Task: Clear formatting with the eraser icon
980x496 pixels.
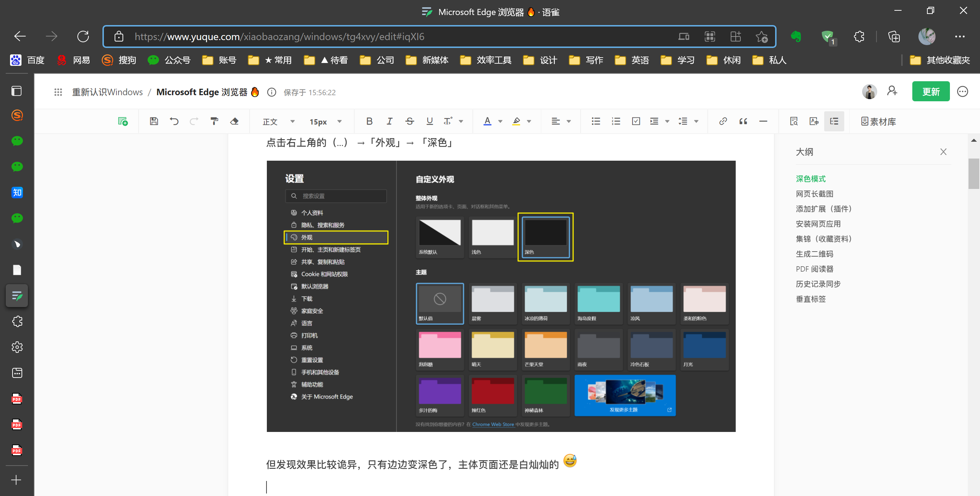Action: click(234, 122)
